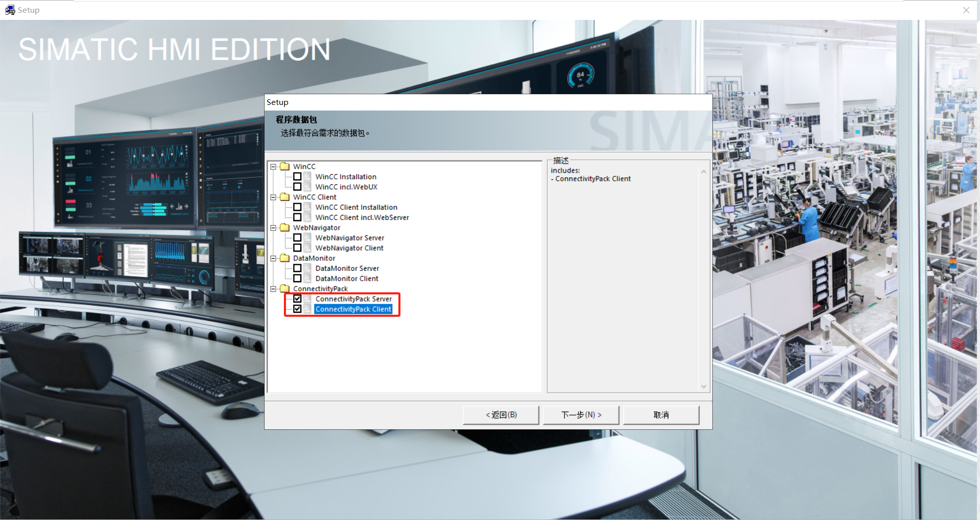980x520 pixels.
Task: Click the ConnectivityPack Server package icon
Action: (x=308, y=299)
